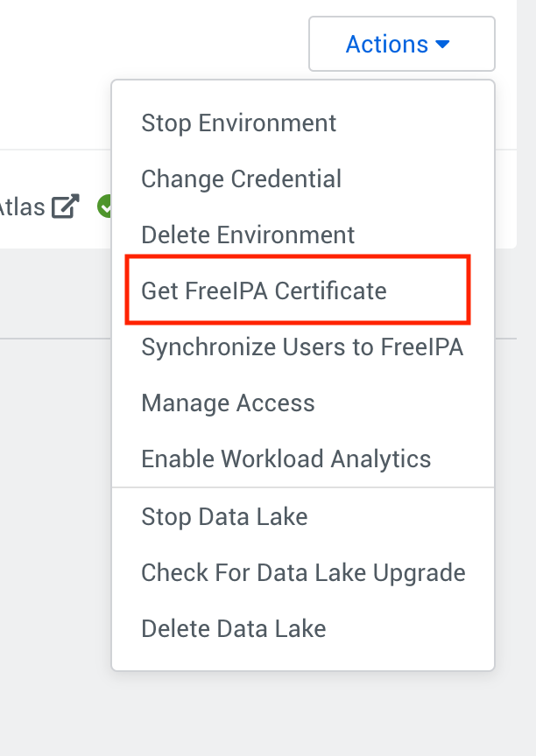Image resolution: width=536 pixels, height=756 pixels.
Task: Select Stop Data Lake
Action: 224,517
